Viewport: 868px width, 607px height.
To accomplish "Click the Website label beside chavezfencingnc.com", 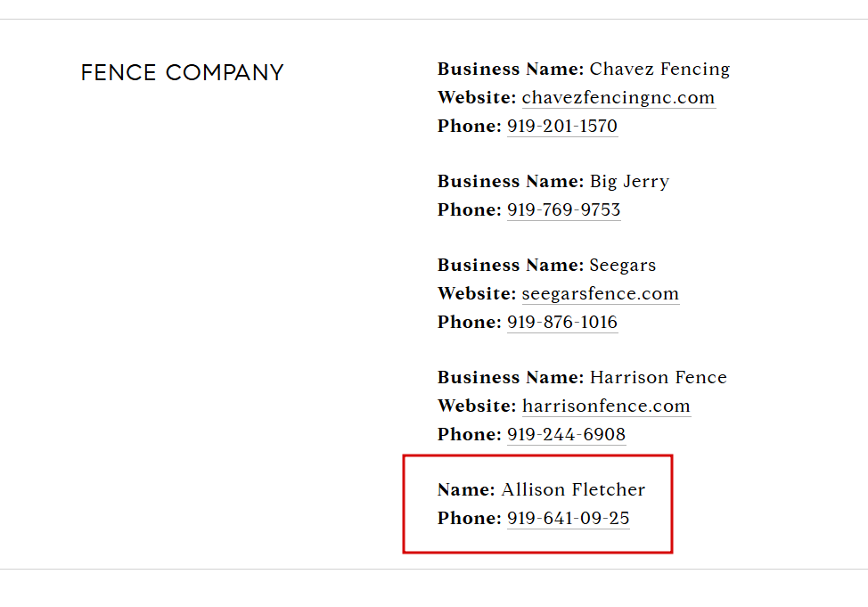I will pos(477,98).
